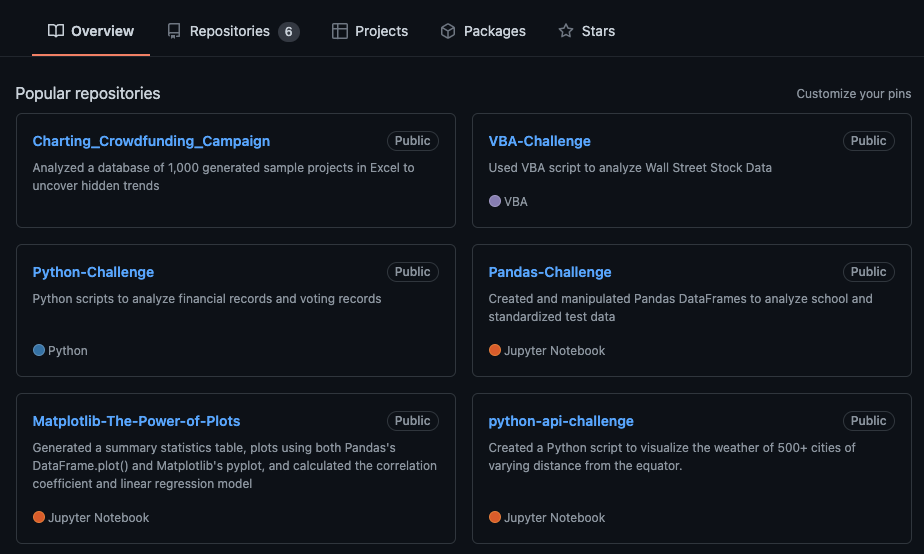The width and height of the screenshot is (924, 554).
Task: Click the repositories count badge 6
Action: [288, 31]
